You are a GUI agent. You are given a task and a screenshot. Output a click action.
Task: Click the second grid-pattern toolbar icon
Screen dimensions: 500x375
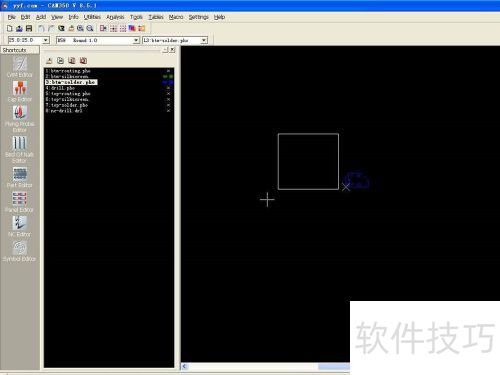point(123,29)
